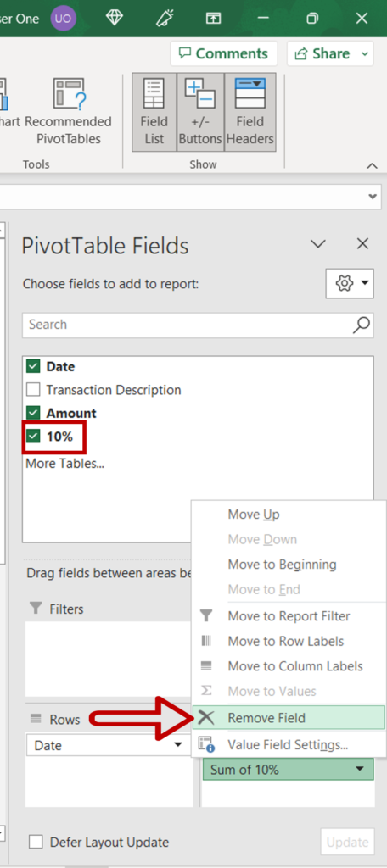Image resolution: width=387 pixels, height=868 pixels.
Task: Click the field Search input box
Action: coord(187,325)
